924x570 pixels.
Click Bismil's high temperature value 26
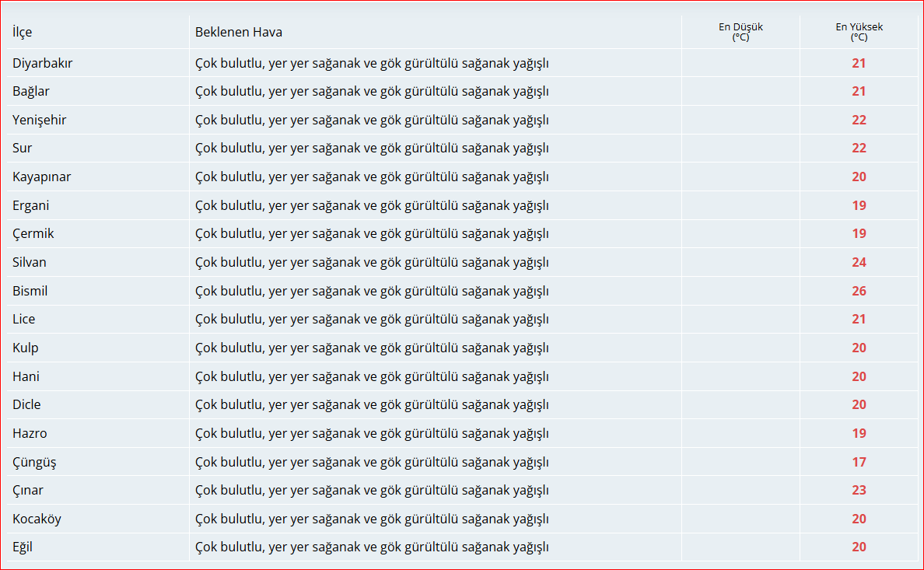[859, 291]
